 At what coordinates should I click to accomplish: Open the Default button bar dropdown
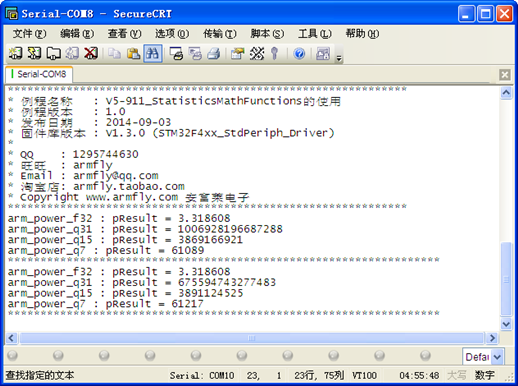tap(497, 357)
